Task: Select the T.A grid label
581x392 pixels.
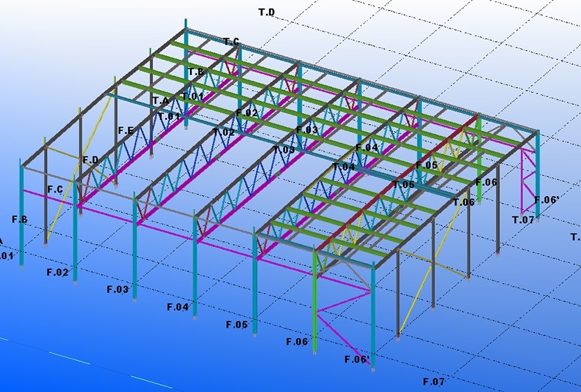Action: click(161, 101)
